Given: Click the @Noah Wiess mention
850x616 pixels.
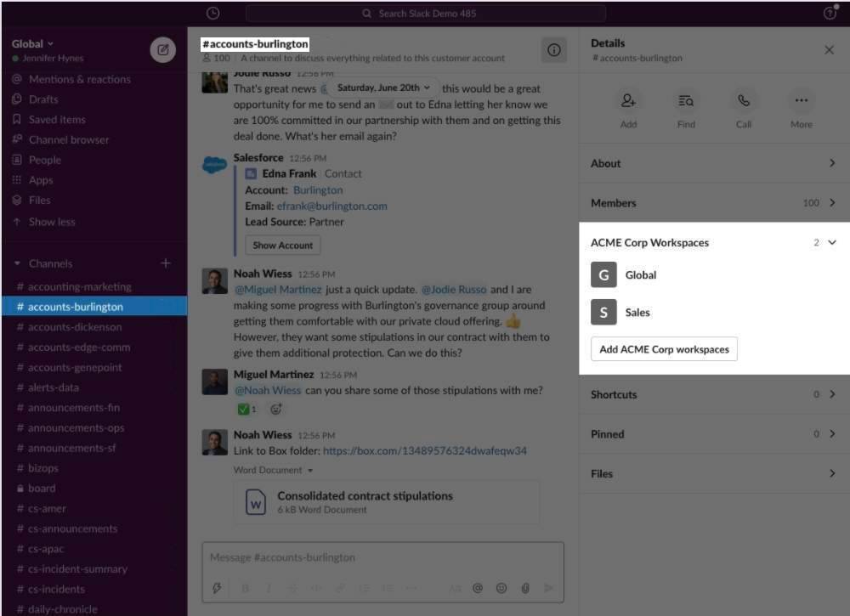Looking at the screenshot, I should point(269,390).
